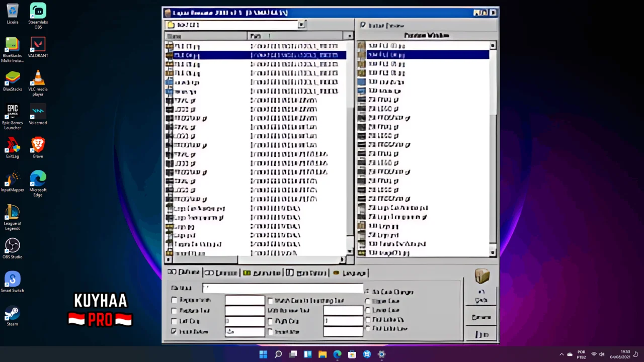Click preview list scrollbar up arrow
The width and height of the screenshot is (644, 362).
493,46
